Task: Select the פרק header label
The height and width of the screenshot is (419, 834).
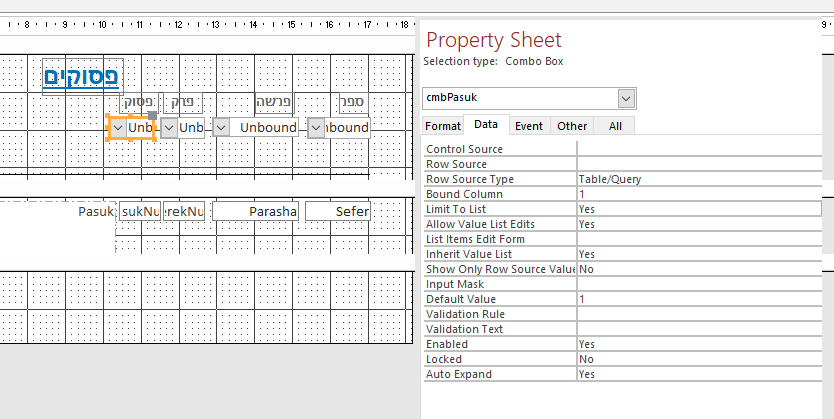Action: [184, 102]
